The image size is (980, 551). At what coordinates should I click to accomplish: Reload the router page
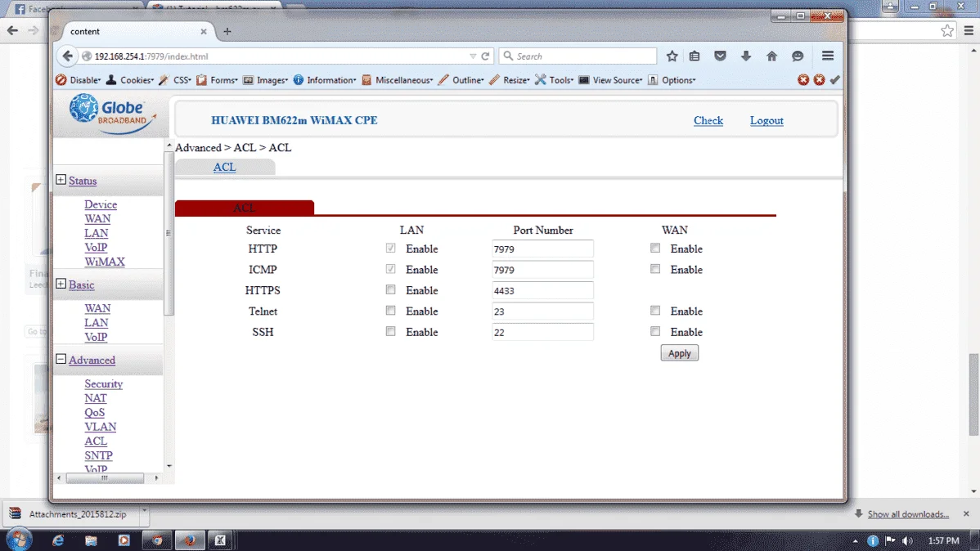click(x=485, y=56)
